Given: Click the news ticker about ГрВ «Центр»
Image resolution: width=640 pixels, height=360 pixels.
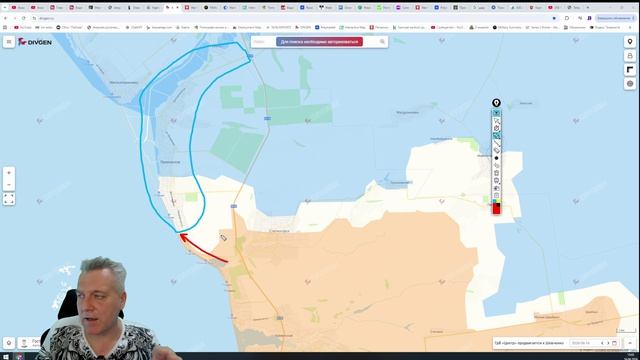Looking at the screenshot, I should (529, 343).
